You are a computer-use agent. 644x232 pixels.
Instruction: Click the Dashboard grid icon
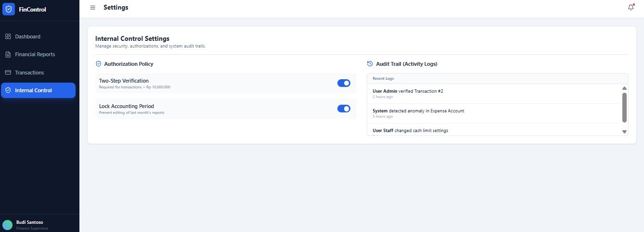tap(8, 37)
